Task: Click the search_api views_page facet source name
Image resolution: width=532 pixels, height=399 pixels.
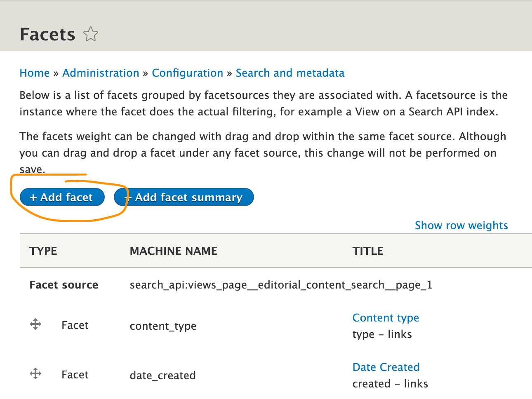Action: [x=281, y=285]
